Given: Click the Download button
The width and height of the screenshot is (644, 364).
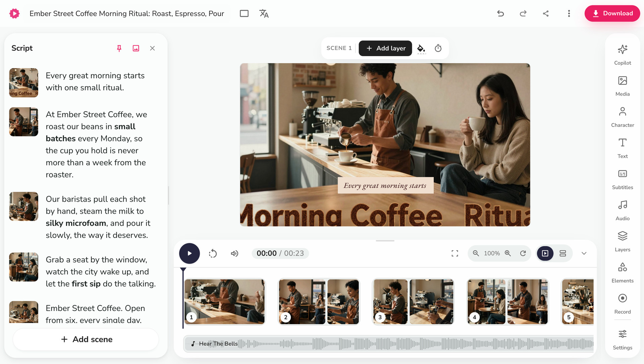Looking at the screenshot, I should pos(612,13).
